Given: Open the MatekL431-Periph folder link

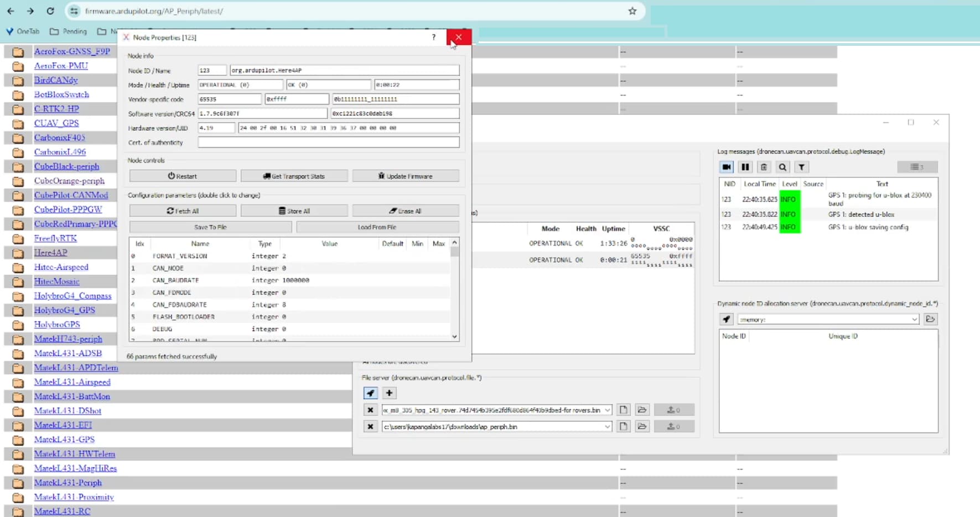Looking at the screenshot, I should 68,483.
